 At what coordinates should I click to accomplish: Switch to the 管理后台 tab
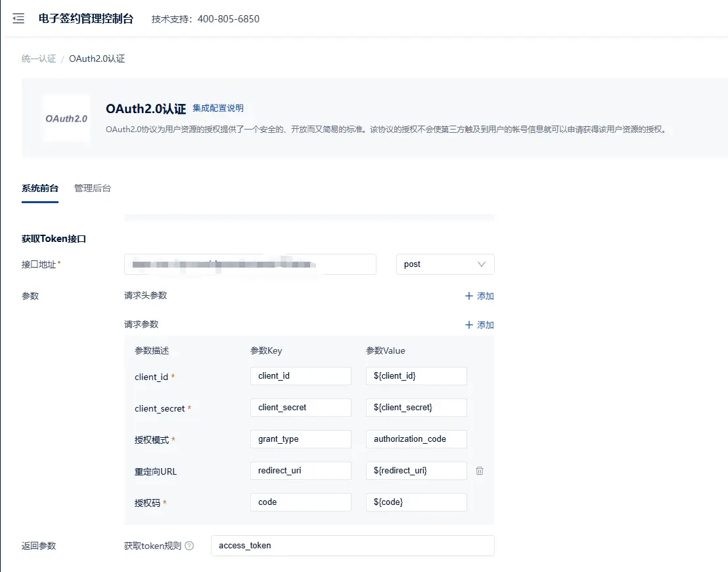[93, 188]
